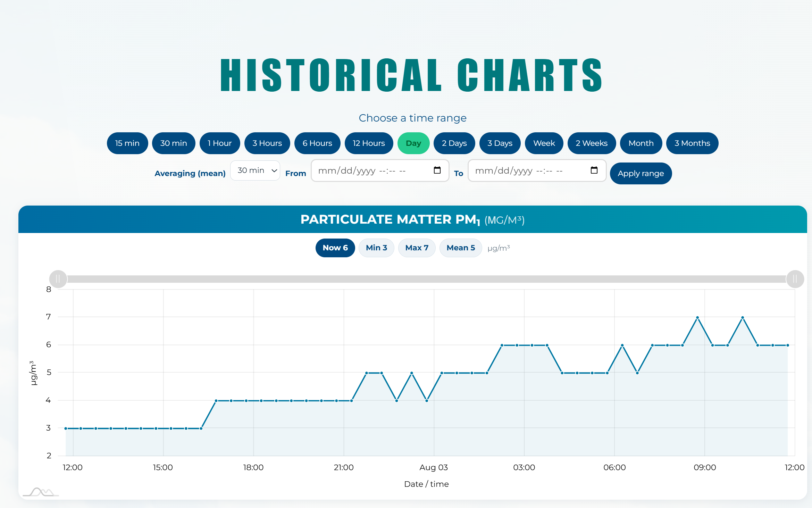This screenshot has height=508, width=812.
Task: Click the Now 6 stat pill
Action: (335, 248)
